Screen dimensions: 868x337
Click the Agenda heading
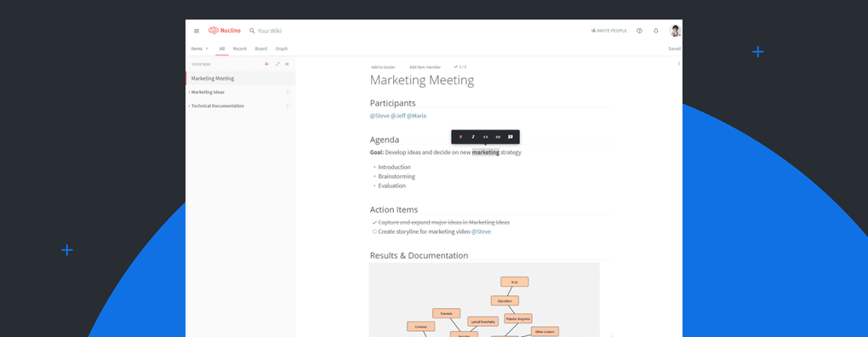pos(384,140)
